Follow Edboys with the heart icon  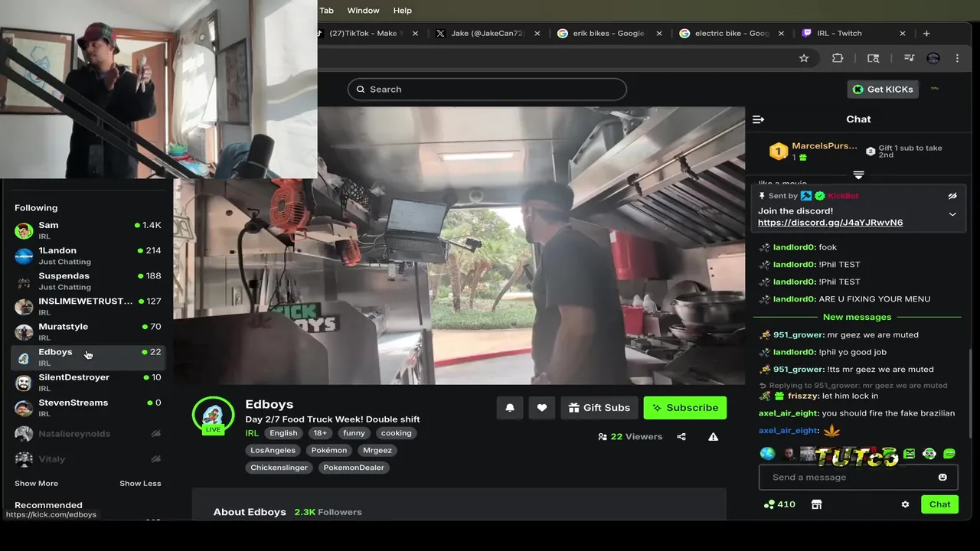click(542, 408)
